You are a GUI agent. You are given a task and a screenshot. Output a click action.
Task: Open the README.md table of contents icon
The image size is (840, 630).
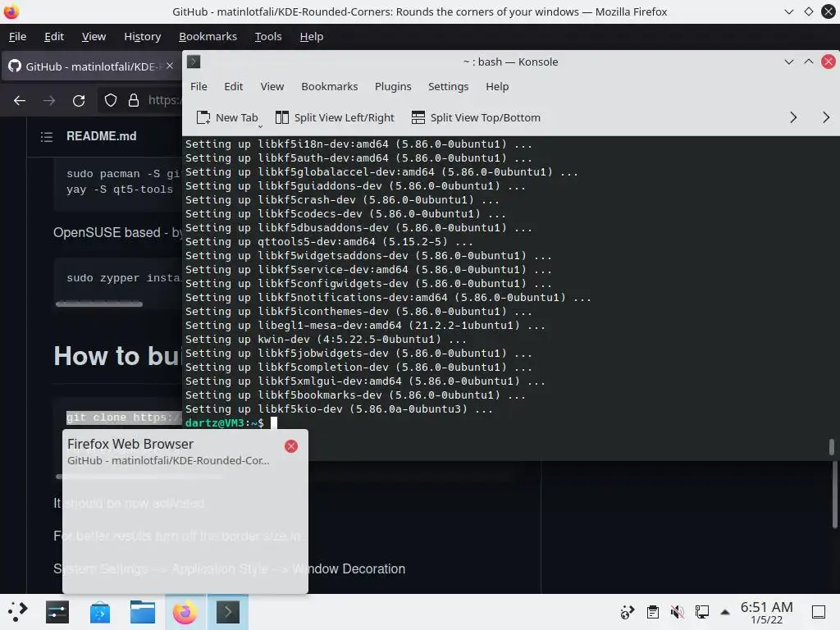(x=47, y=137)
